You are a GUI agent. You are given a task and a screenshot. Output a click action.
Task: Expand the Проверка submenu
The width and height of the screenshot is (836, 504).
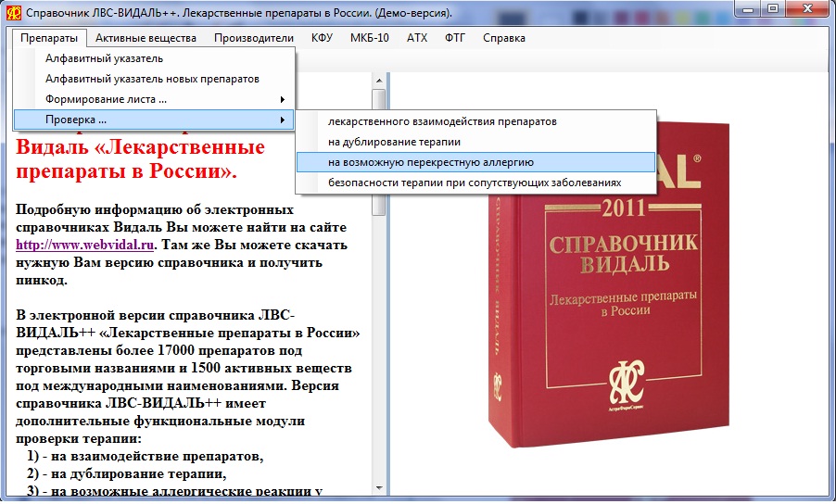tap(154, 120)
